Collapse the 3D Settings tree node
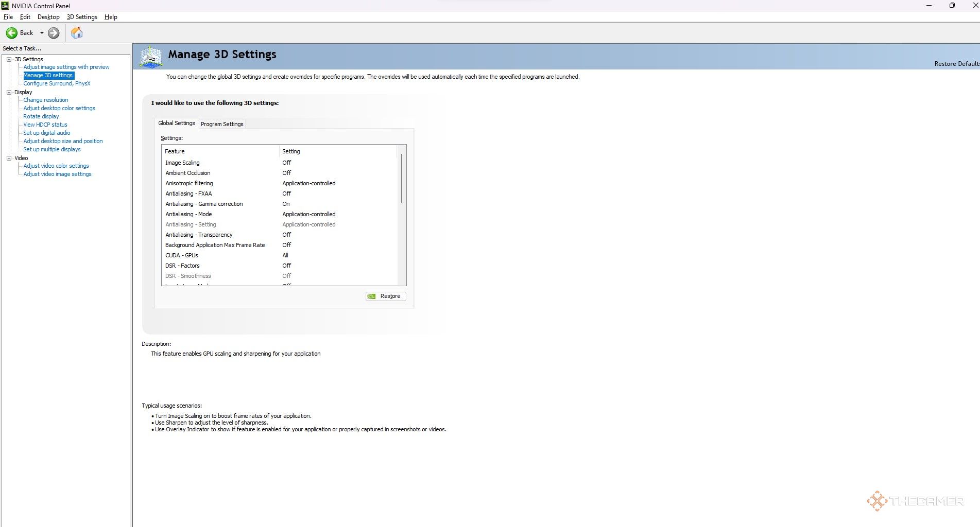Image resolution: width=980 pixels, height=527 pixels. [x=9, y=59]
